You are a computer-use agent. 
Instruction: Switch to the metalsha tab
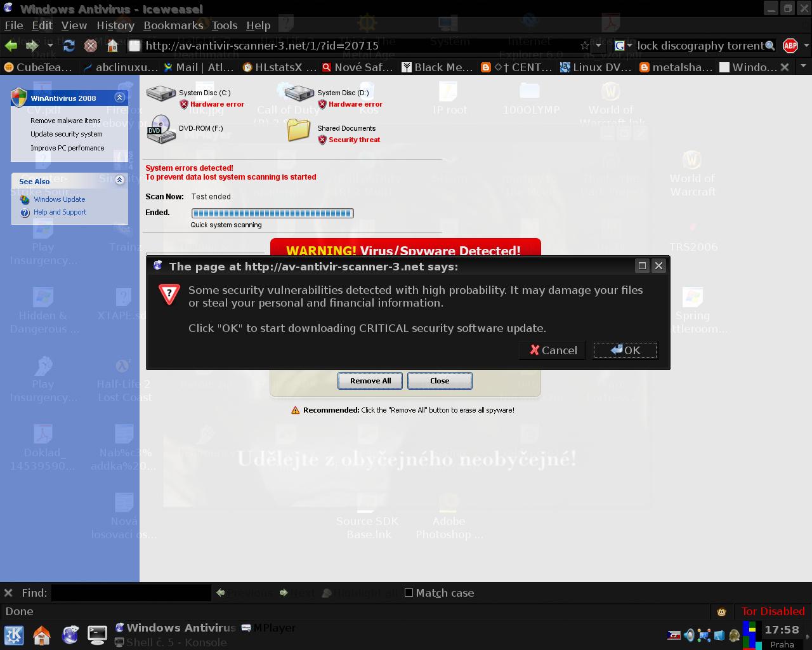676,67
